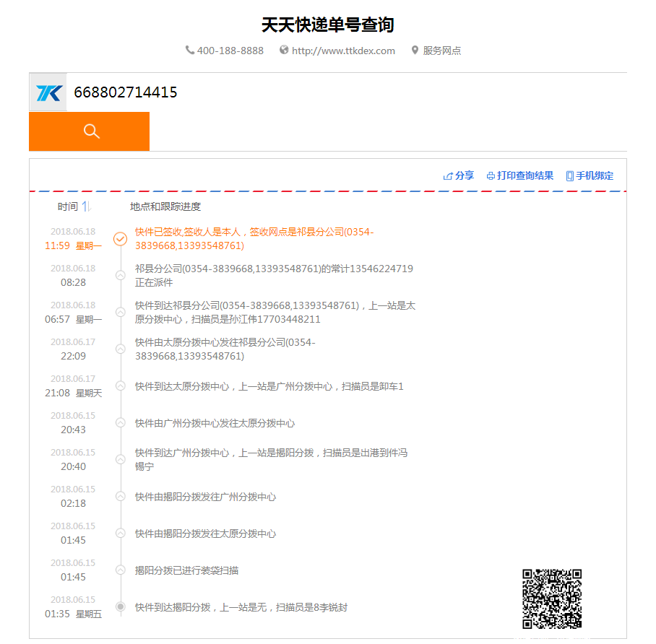Click the first-stop marker at 01:35

click(121, 606)
